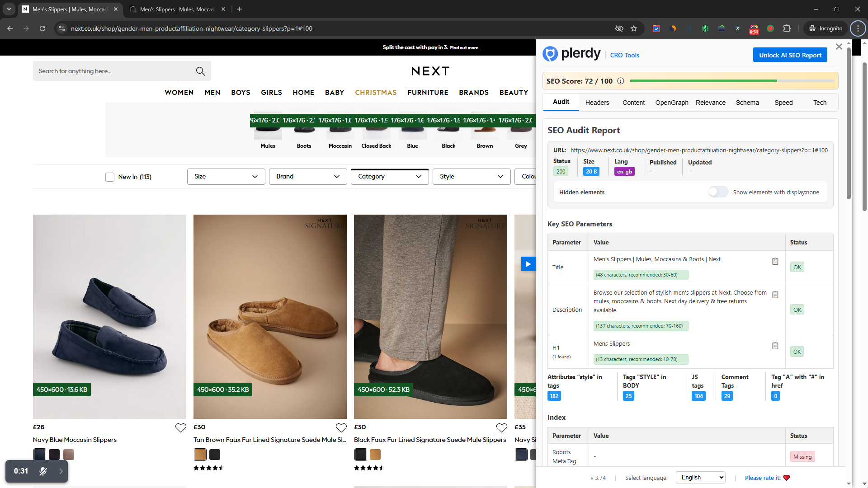Toggle Show elements with display:none switch
This screenshot has width=868, height=488.
point(718,192)
